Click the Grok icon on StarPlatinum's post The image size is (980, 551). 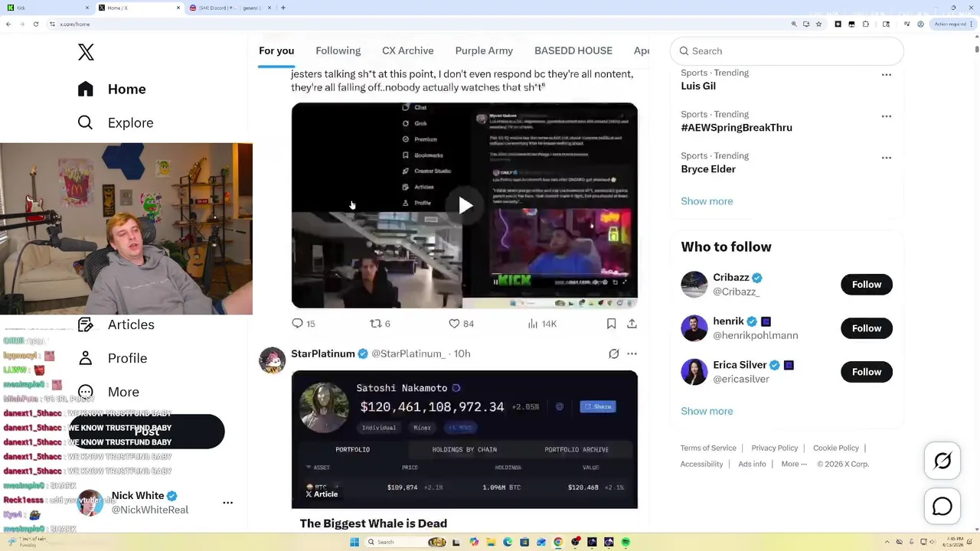613,354
